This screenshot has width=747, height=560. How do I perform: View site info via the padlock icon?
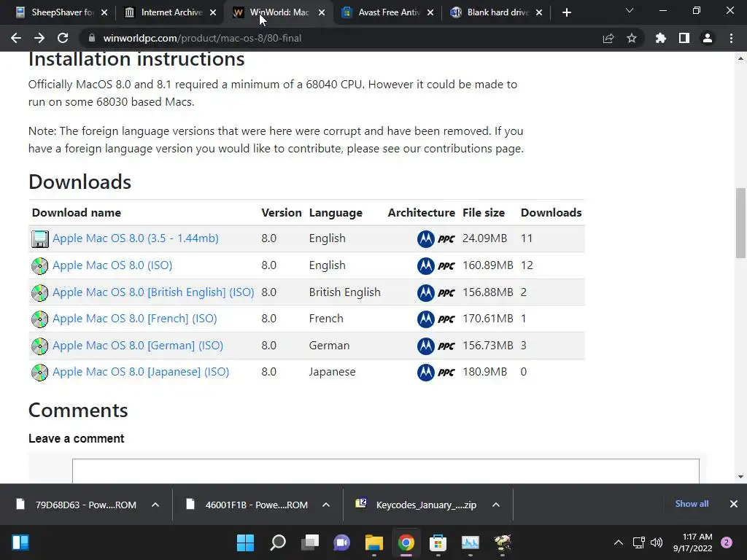coord(93,38)
